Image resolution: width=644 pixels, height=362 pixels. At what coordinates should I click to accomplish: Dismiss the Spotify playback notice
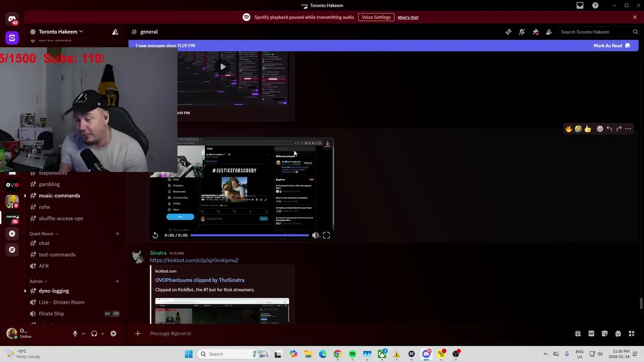(635, 17)
